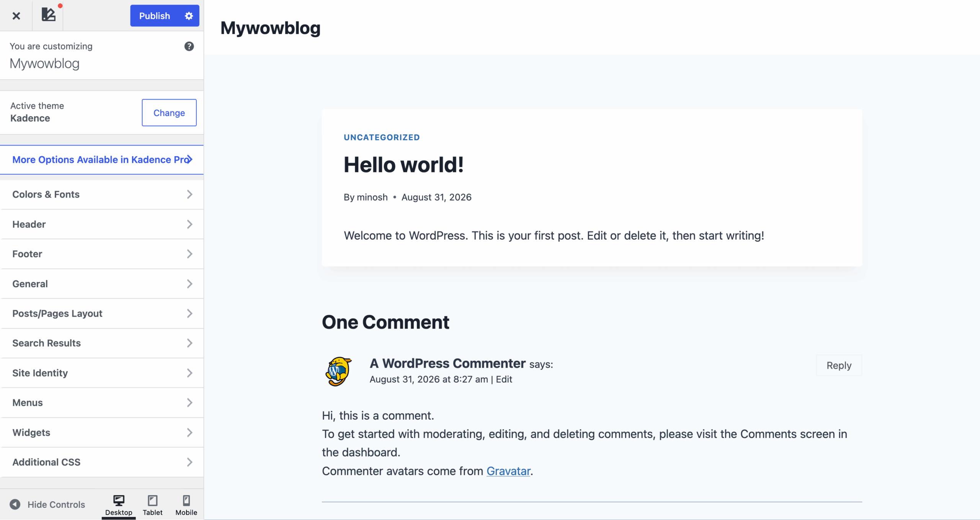Expand the Additional CSS section
This screenshot has width=980, height=520.
click(x=102, y=462)
